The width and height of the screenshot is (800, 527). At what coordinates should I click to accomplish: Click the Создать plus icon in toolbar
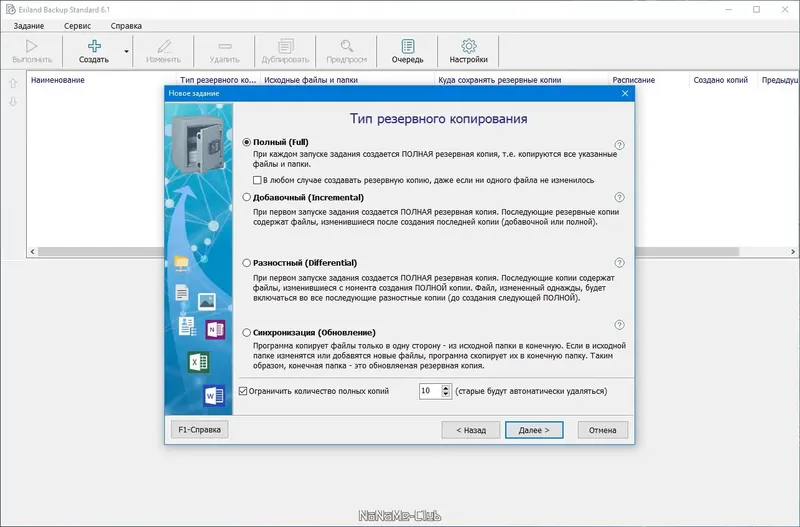tap(94, 46)
